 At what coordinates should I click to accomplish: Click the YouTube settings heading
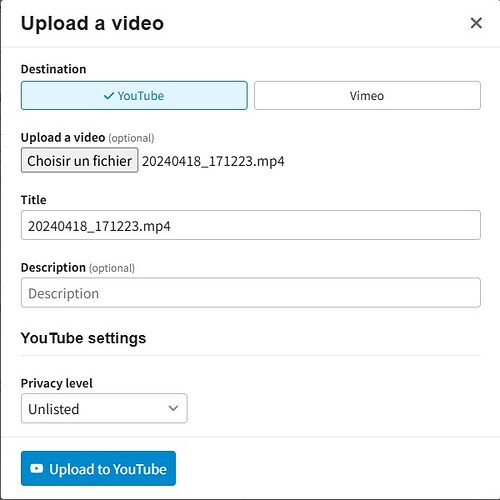point(83,338)
